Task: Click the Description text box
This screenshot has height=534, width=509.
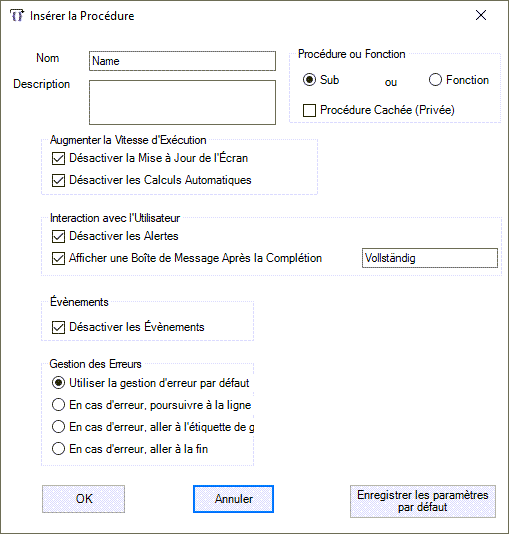Action: tap(182, 103)
